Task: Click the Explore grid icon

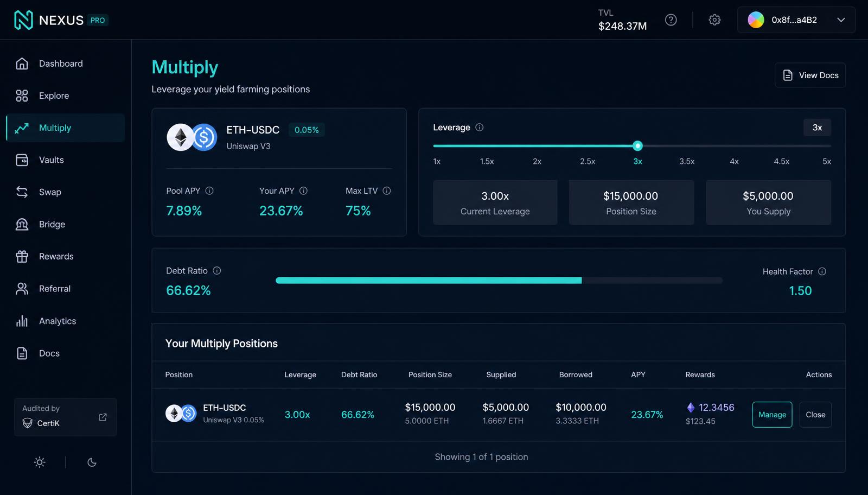Action: pos(22,96)
